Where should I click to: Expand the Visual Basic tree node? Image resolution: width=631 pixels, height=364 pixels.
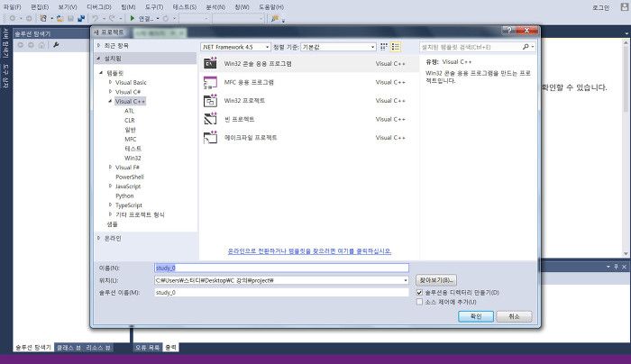tap(110, 82)
